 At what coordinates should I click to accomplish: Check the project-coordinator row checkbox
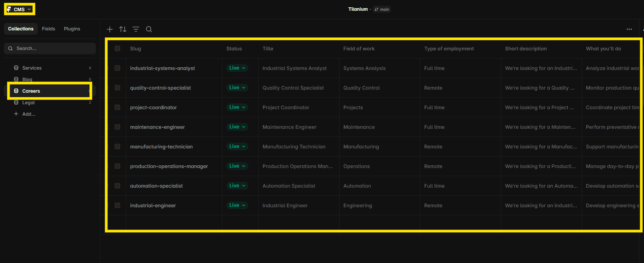coord(117,107)
